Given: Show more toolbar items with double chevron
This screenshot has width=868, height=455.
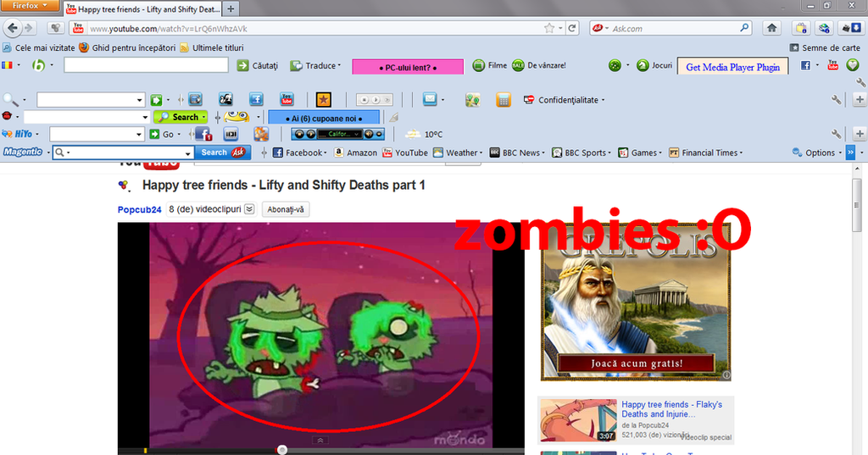Looking at the screenshot, I should click(x=850, y=153).
